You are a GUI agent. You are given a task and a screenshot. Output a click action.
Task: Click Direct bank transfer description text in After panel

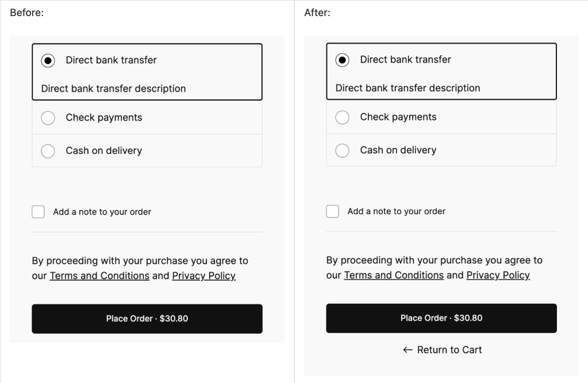[x=408, y=88]
